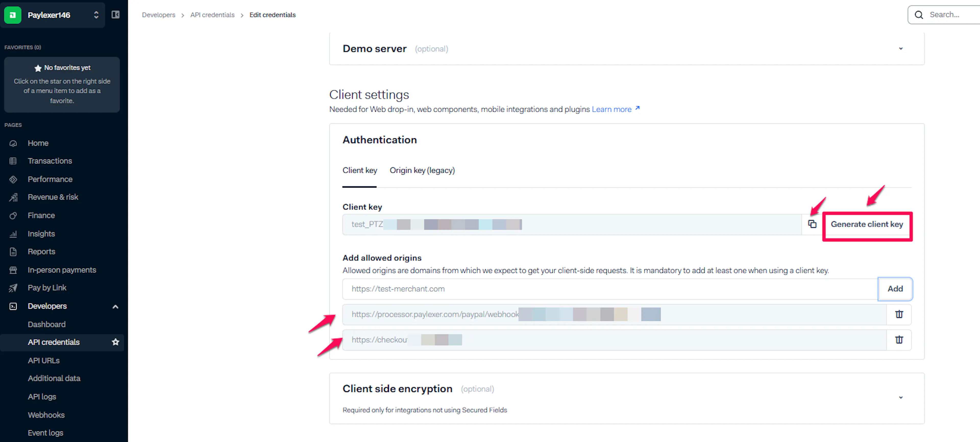Go to Webhooks in sidebar
This screenshot has height=442, width=980.
(x=46, y=415)
